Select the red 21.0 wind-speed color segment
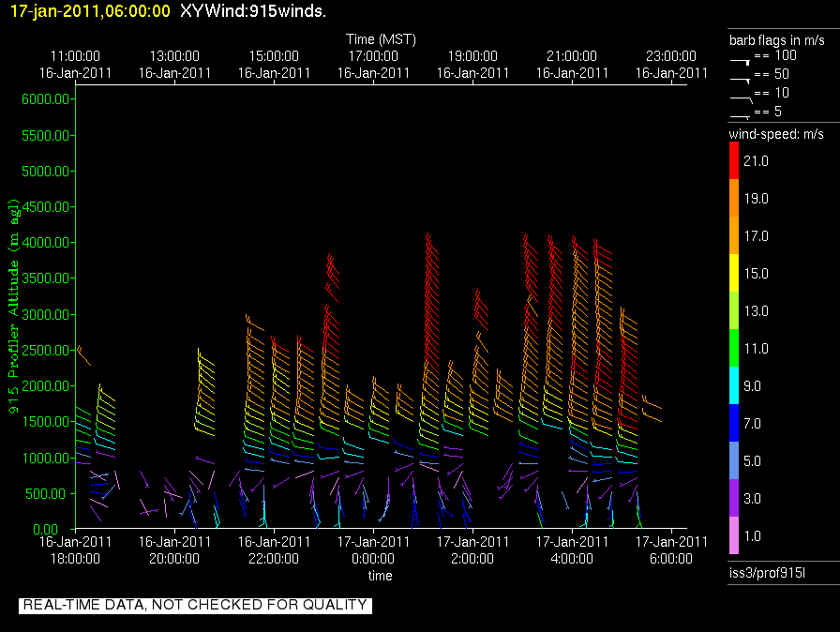 pos(734,162)
